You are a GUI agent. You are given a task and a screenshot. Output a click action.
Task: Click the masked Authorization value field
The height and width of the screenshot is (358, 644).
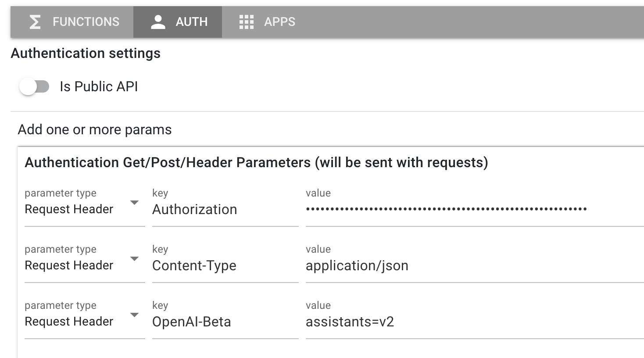(446, 210)
